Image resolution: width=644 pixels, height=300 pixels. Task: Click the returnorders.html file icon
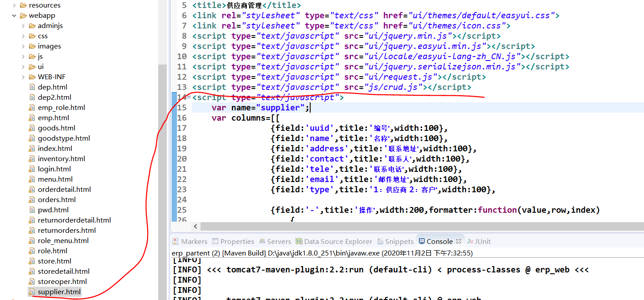click(32, 231)
